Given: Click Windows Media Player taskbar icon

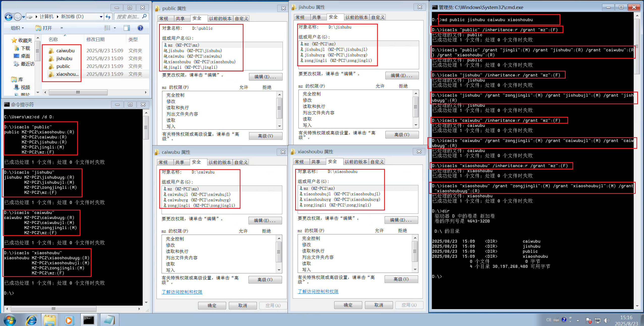Looking at the screenshot, I should pyautogui.click(x=69, y=320).
